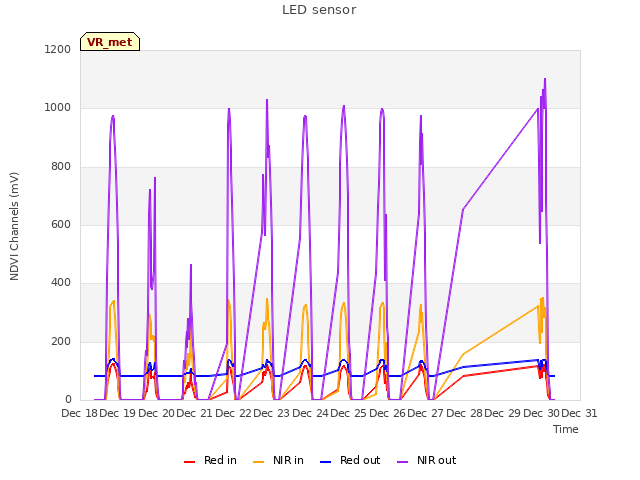Click the Dec 18 x-axis label
This screenshot has width=640, height=480.
click(x=80, y=413)
